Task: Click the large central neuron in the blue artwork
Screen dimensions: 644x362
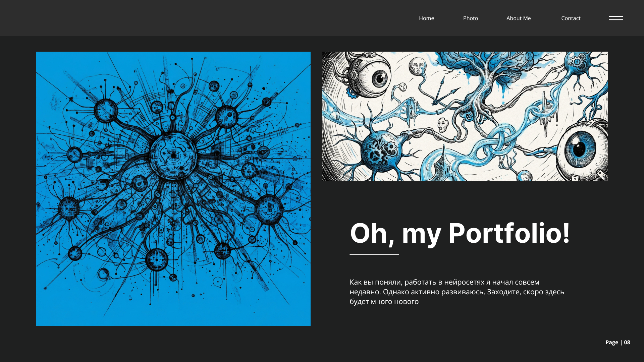Action: click(x=173, y=156)
